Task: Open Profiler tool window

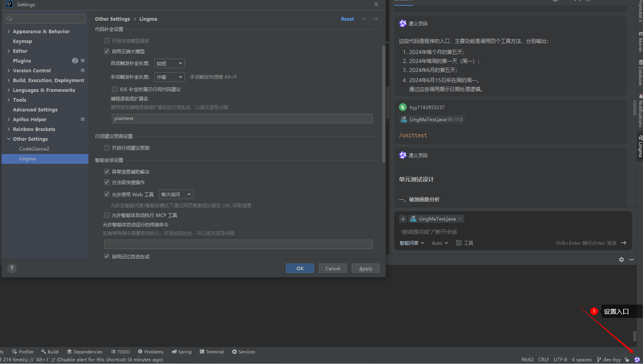Action: pos(23,351)
